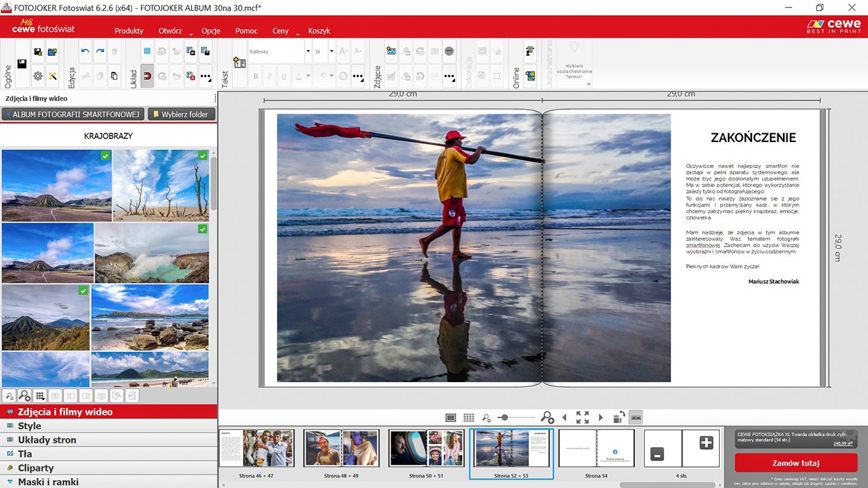Open the Koszyk menu

click(319, 30)
